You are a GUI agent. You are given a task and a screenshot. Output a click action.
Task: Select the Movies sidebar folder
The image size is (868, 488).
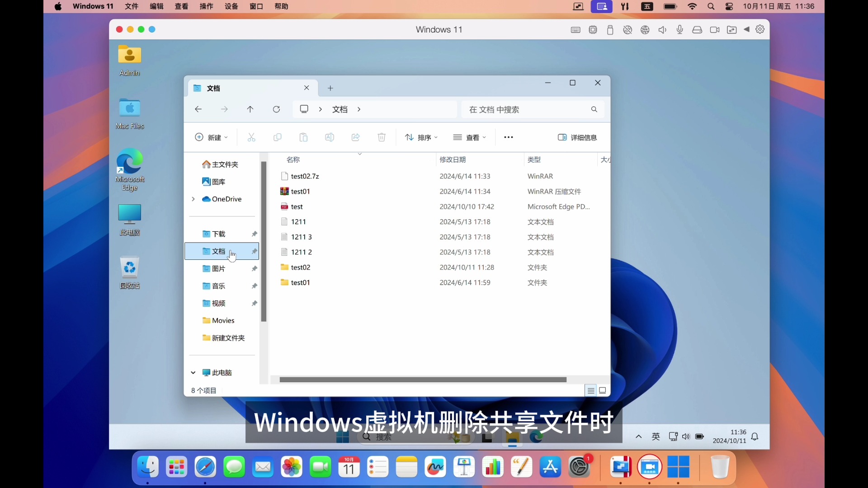222,321
